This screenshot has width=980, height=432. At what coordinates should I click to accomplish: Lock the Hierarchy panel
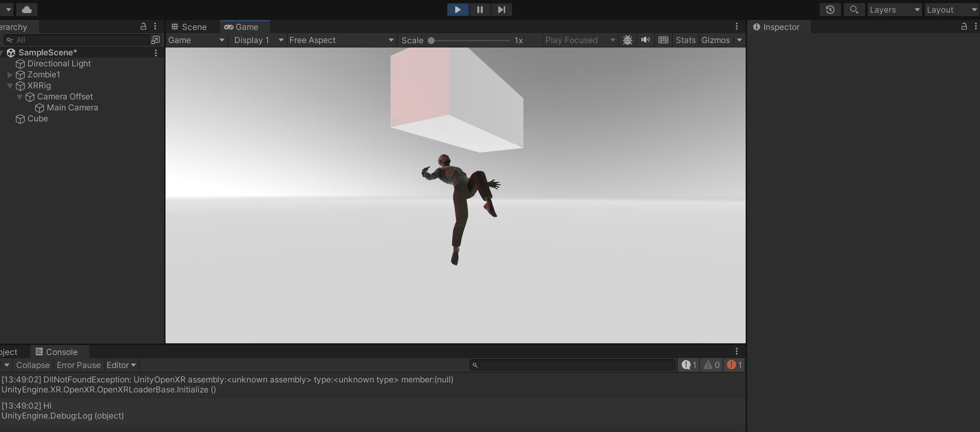click(143, 26)
